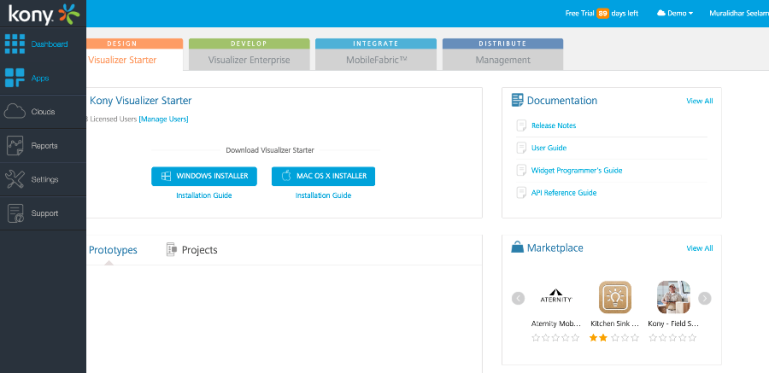The image size is (769, 373).
Task: Click the Kony - Field S... app name
Action: 673,323
